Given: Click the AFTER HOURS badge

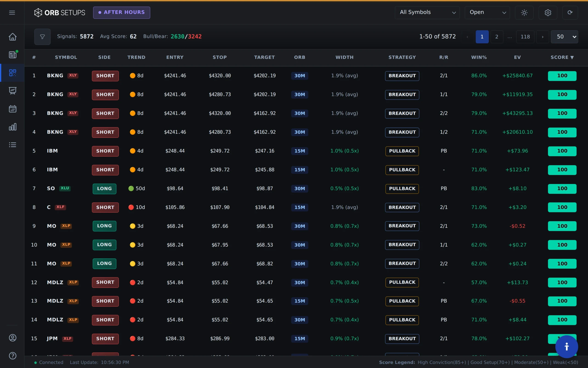Looking at the screenshot, I should click(x=122, y=12).
